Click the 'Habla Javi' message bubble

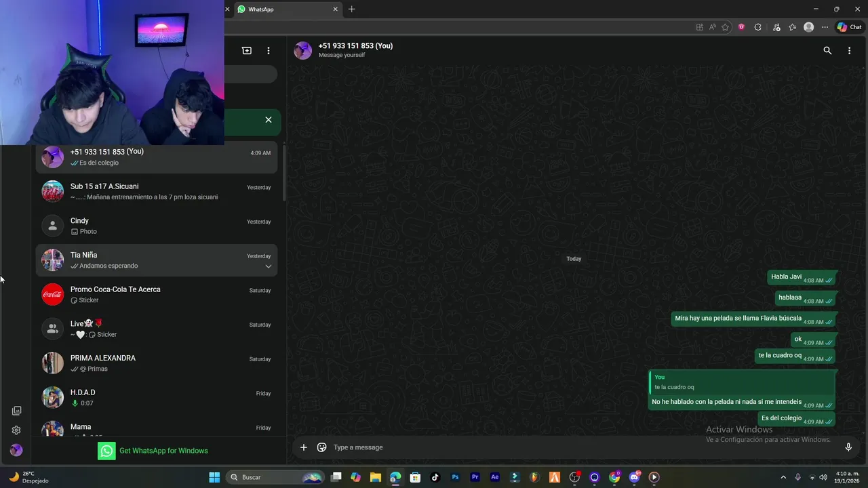point(802,277)
